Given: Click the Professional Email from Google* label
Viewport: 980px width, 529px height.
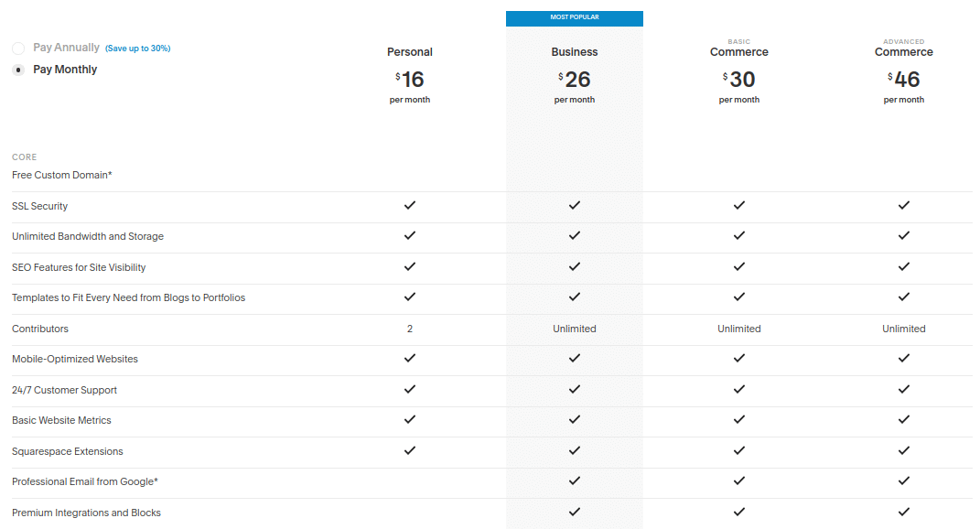Looking at the screenshot, I should (85, 481).
